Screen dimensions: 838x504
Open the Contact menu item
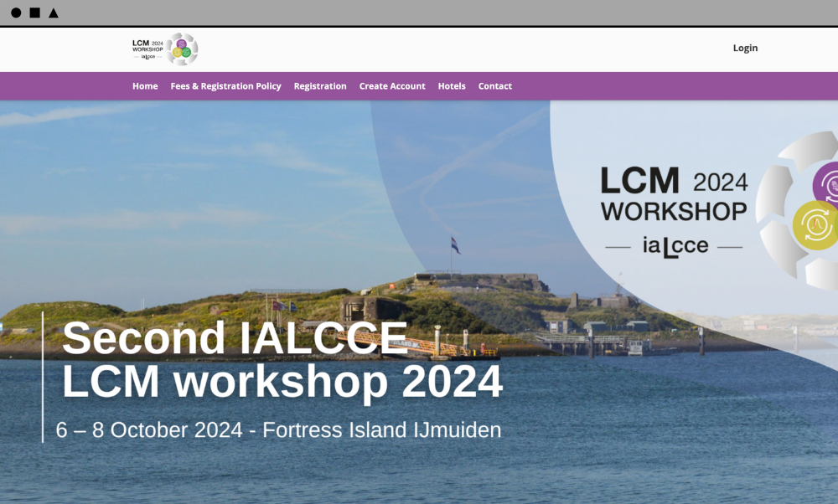(x=495, y=86)
